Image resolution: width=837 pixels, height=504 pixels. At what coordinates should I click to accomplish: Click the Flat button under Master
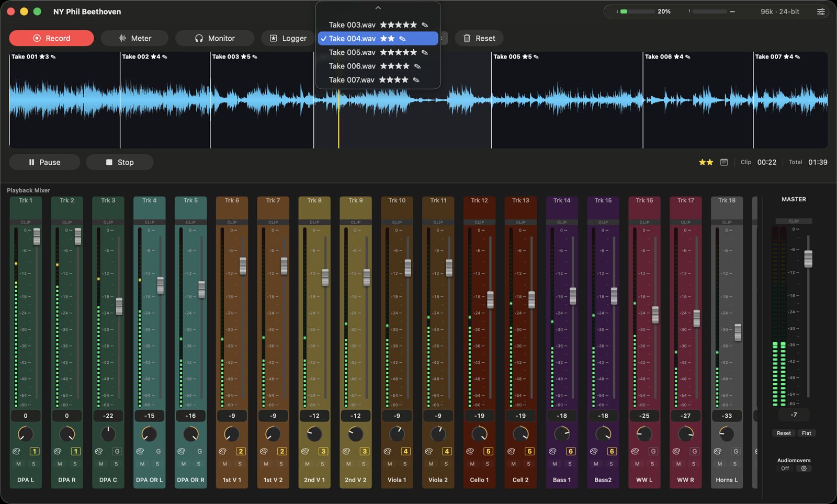807,433
